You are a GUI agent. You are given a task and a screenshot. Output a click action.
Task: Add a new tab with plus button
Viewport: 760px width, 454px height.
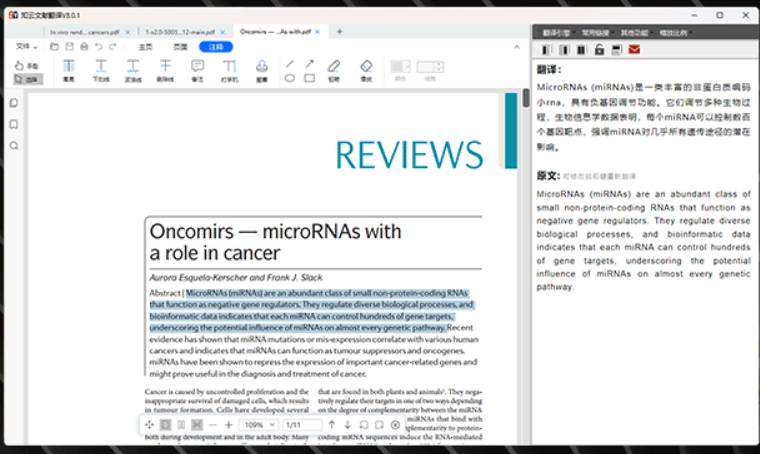click(339, 32)
